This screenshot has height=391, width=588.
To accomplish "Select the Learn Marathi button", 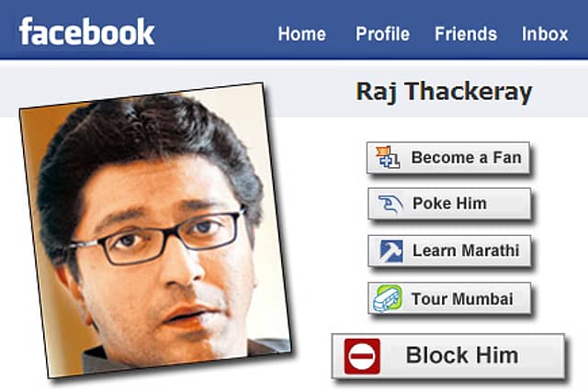I will click(449, 251).
